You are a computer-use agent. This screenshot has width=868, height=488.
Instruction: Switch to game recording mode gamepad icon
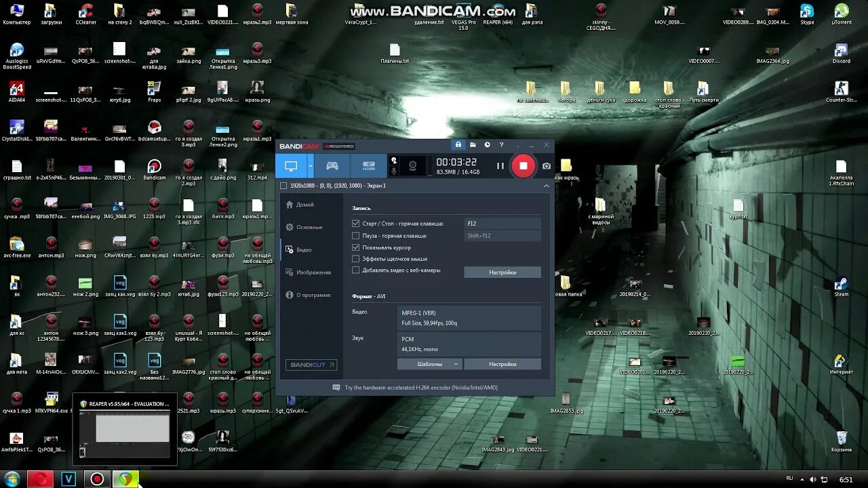point(332,165)
